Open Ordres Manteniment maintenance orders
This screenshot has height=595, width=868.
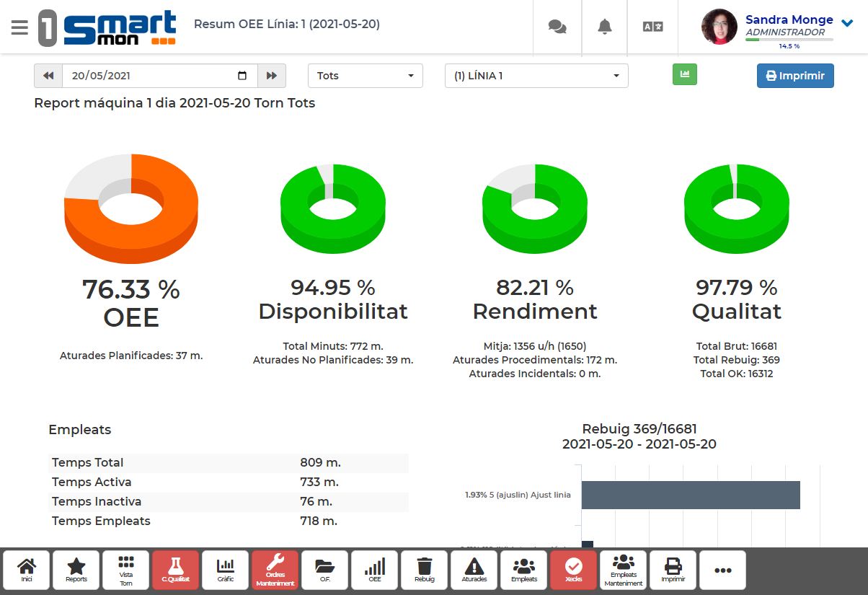275,570
